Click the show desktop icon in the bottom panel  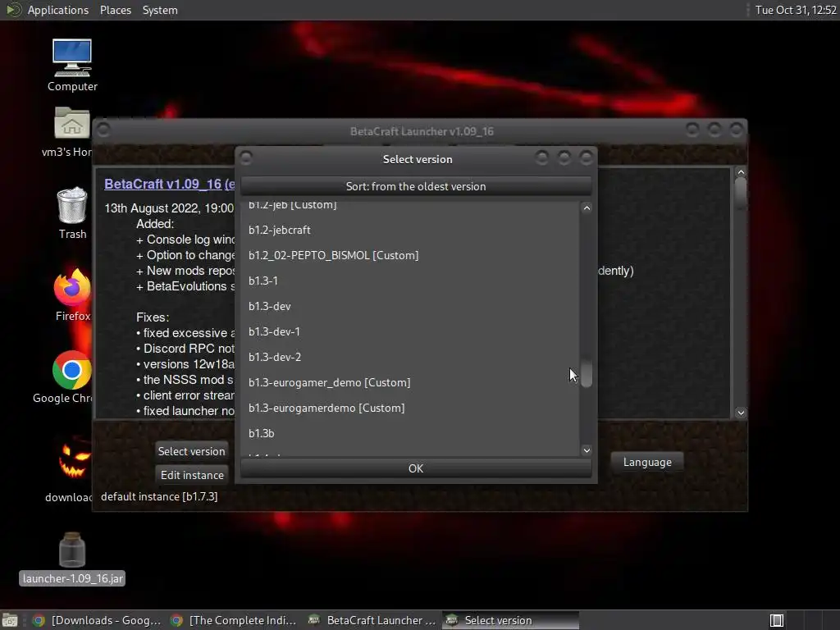pos(10,620)
